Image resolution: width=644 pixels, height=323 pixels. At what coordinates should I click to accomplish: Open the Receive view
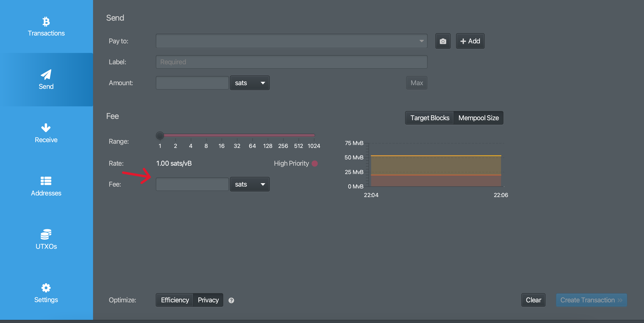(46, 133)
